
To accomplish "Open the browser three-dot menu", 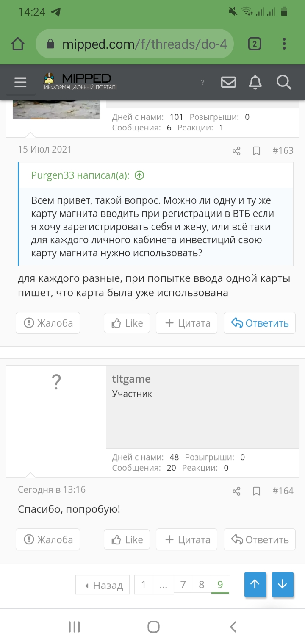I will tap(284, 44).
